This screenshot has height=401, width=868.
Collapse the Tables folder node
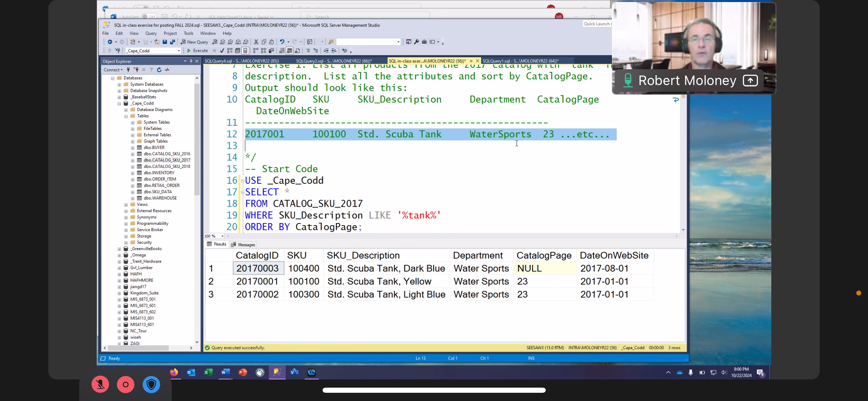click(126, 116)
